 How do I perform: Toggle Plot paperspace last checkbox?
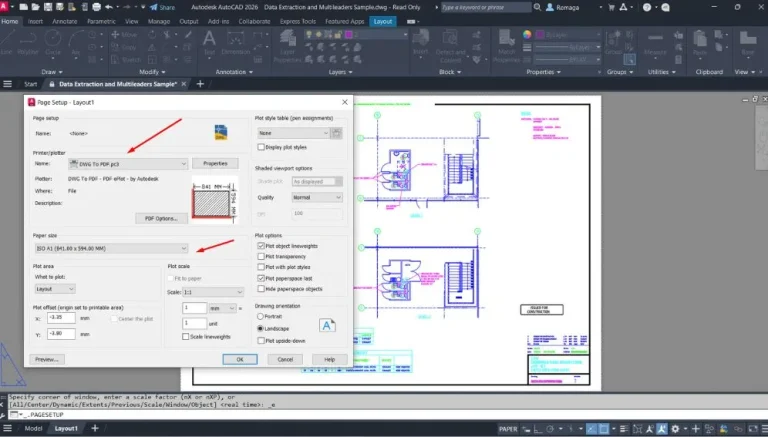[x=261, y=278]
